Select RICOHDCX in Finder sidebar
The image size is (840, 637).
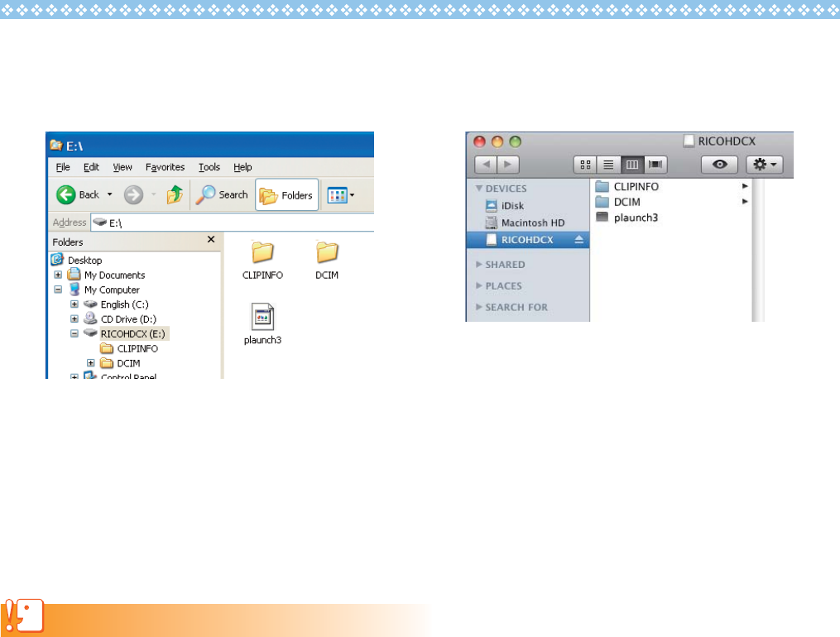(528, 240)
